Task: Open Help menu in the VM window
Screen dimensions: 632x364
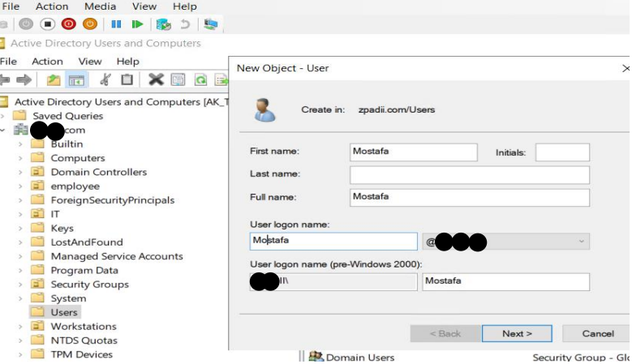Action: point(185,6)
